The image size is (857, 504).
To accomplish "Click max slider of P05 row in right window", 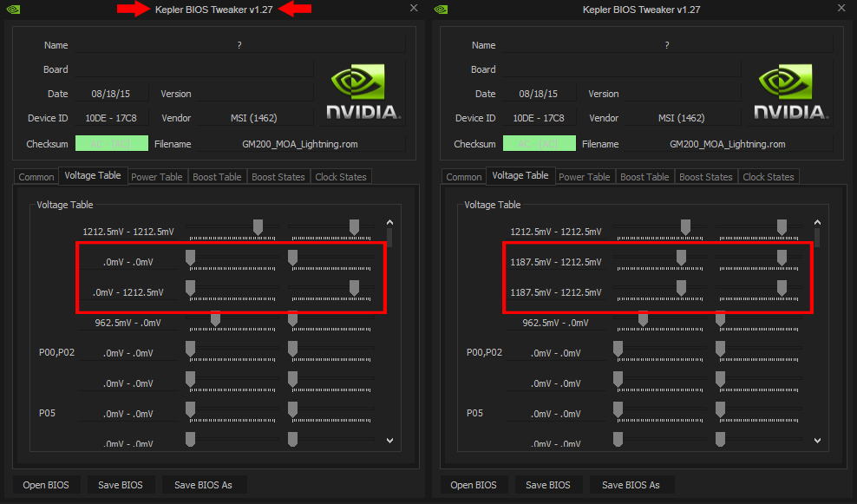I will 720,409.
